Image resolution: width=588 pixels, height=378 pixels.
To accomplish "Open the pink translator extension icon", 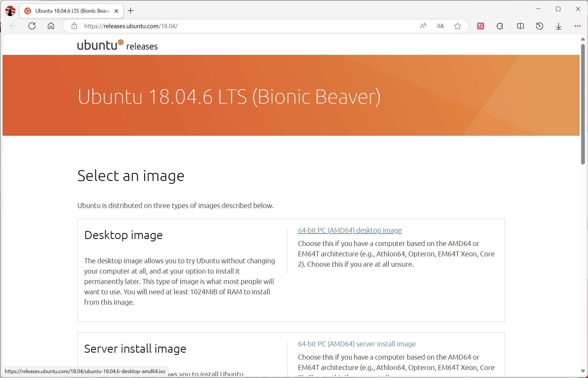I will point(481,26).
